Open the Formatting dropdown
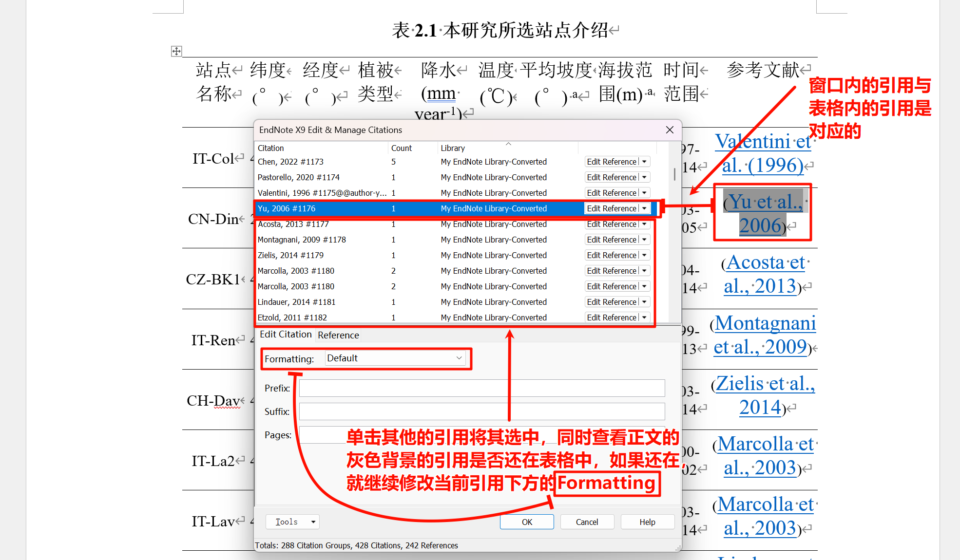The height and width of the screenshot is (560, 960). (x=395, y=358)
